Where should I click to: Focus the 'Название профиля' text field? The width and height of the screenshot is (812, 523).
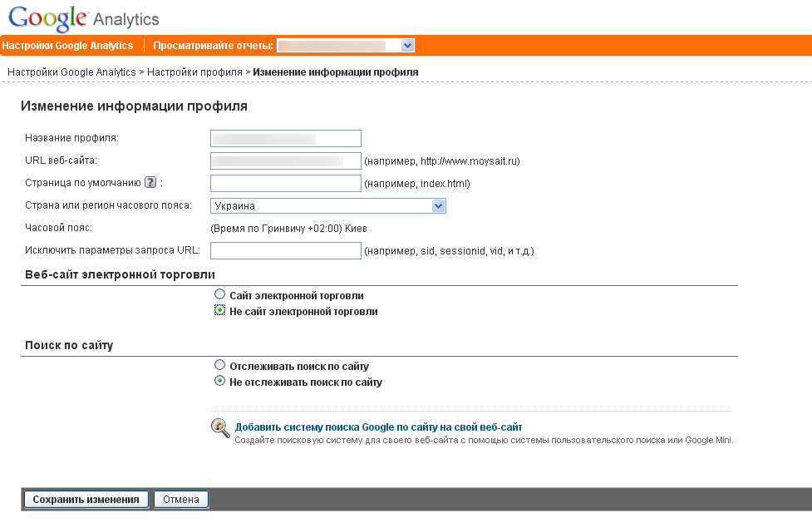(x=286, y=138)
